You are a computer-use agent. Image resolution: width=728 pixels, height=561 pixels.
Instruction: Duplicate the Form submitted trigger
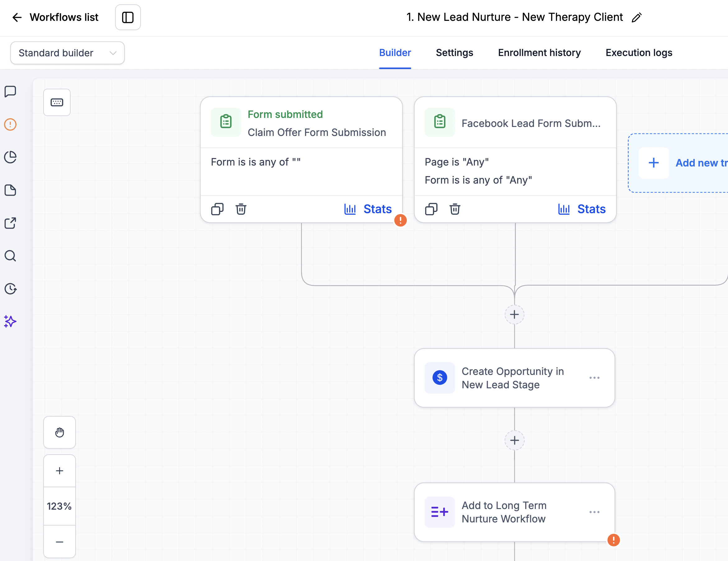(x=217, y=209)
